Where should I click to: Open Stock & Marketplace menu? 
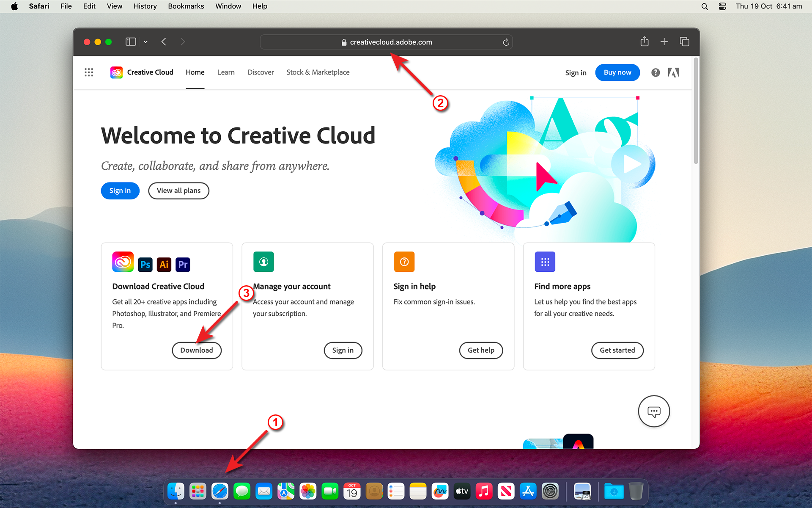click(x=318, y=72)
